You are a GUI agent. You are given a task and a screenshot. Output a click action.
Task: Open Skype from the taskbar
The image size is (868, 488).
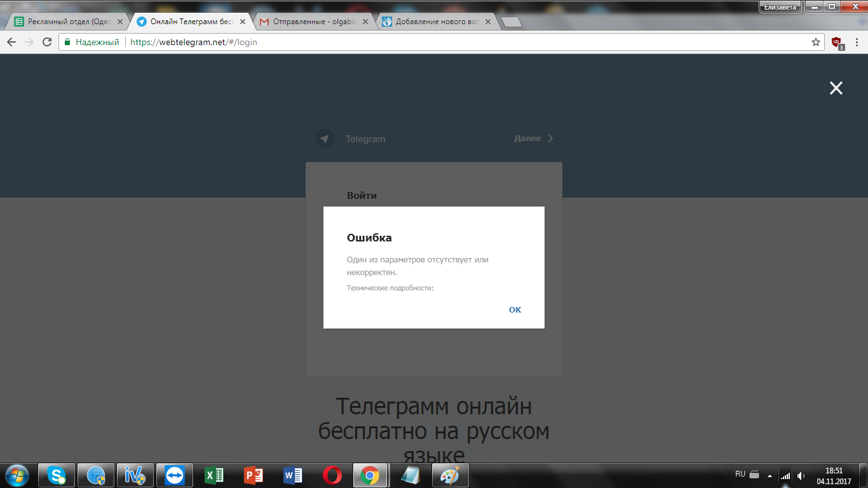tap(57, 475)
